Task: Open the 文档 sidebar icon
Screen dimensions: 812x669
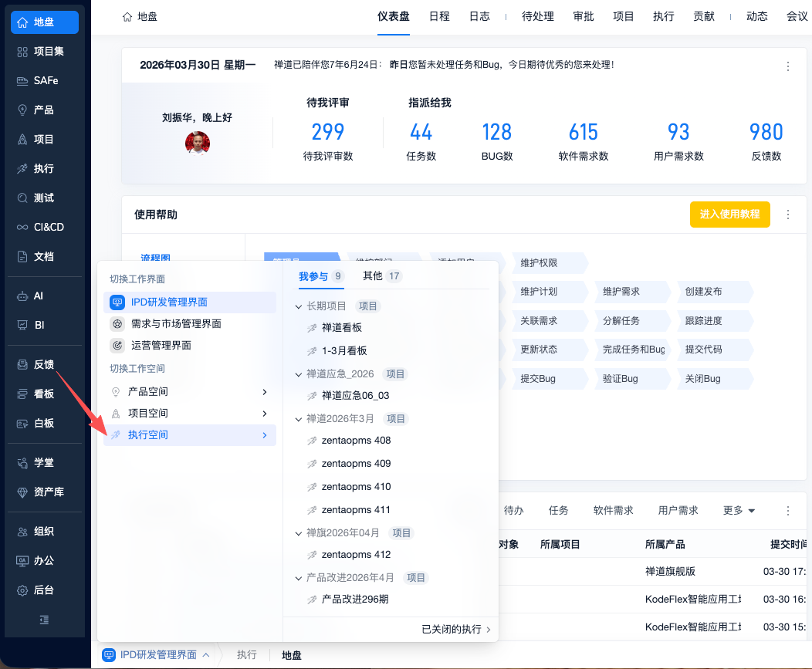Action: coord(22,256)
